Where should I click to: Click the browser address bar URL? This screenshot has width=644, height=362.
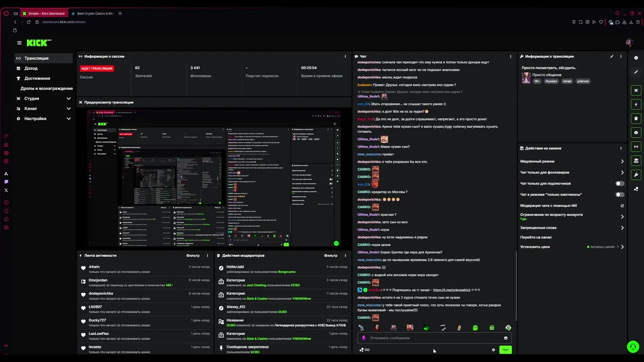[64, 22]
